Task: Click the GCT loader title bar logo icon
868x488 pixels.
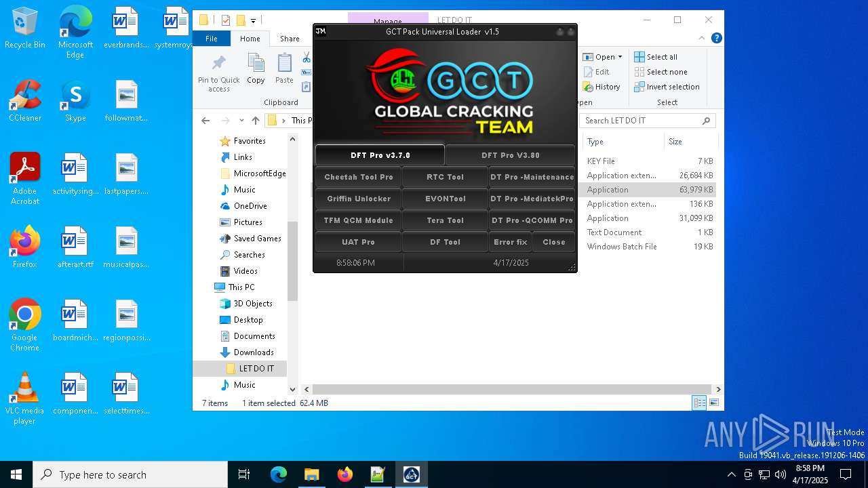Action: click(321, 31)
